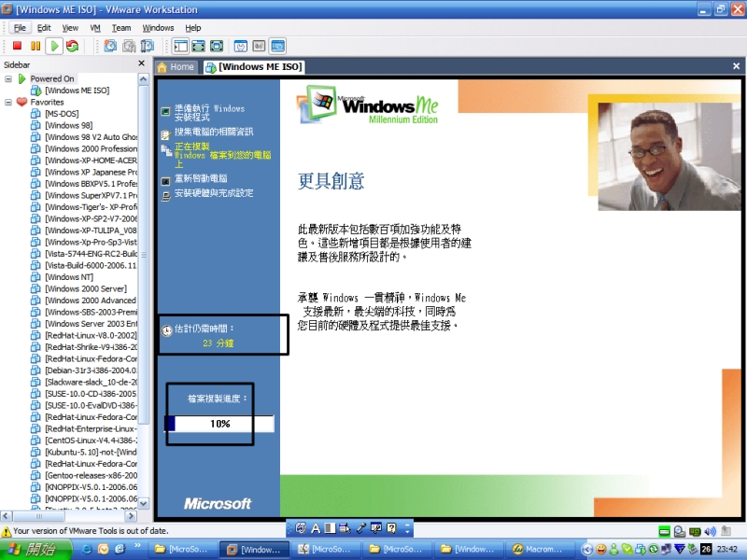Click the green arrow icon beside Powered On
Screen dimensions: 747x560
[21, 78]
